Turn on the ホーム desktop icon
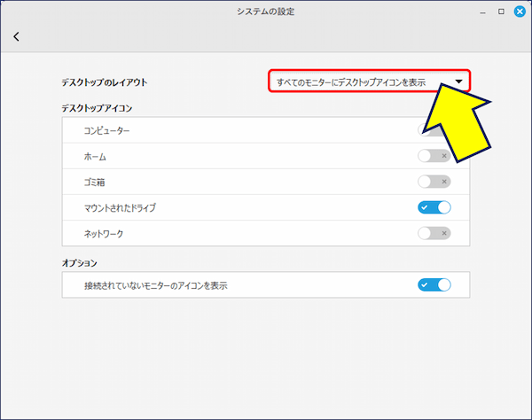Image resolution: width=532 pixels, height=420 pixels. click(434, 156)
